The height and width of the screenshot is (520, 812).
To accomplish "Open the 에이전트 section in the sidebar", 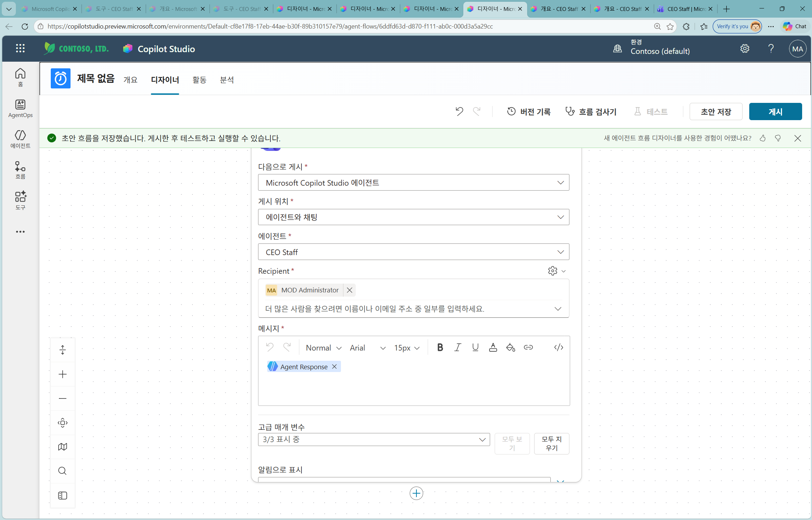I will coord(20,139).
